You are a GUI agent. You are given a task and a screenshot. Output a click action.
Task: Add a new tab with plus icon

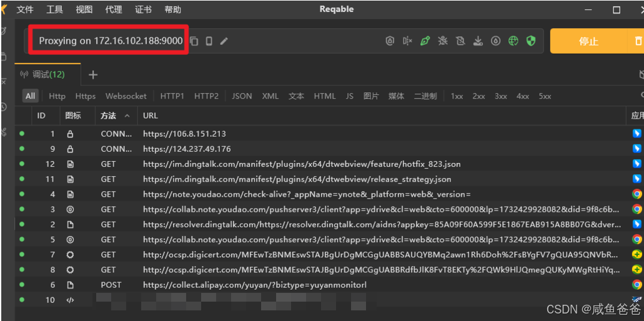[x=93, y=75]
